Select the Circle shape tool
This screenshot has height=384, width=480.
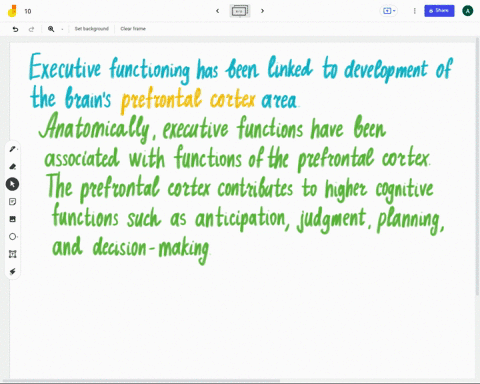pos(13,237)
